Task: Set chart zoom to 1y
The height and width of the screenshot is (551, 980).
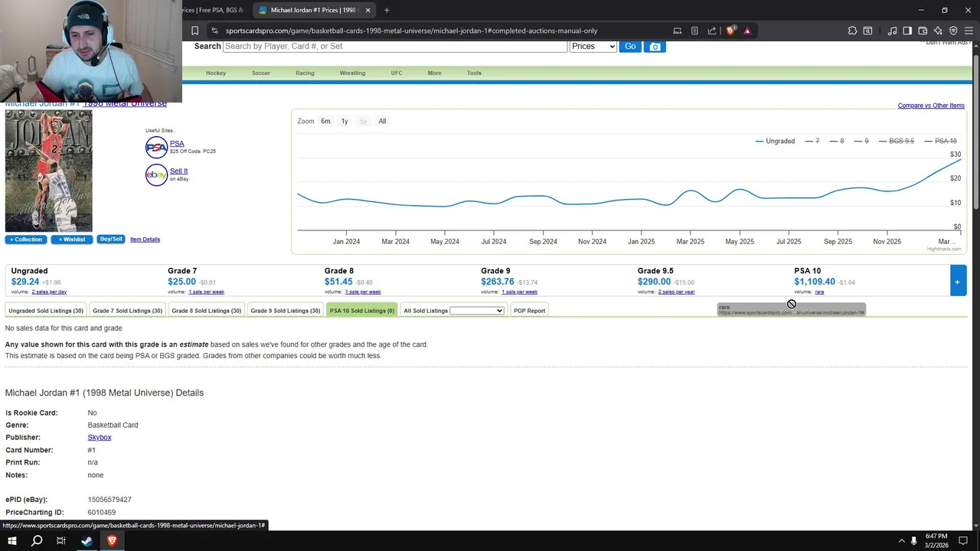Action: 345,121
